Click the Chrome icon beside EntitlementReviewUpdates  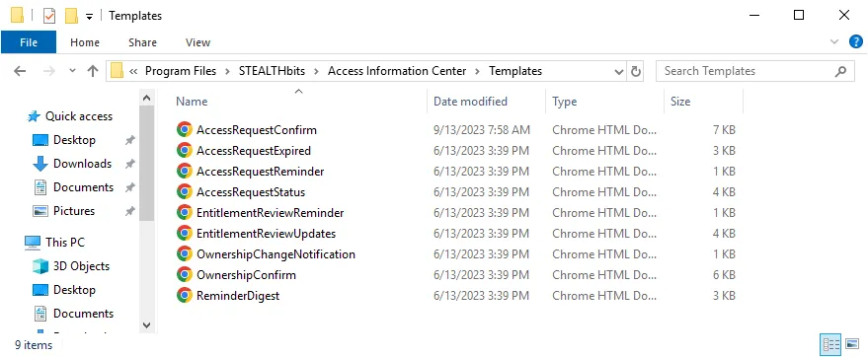[x=185, y=233]
